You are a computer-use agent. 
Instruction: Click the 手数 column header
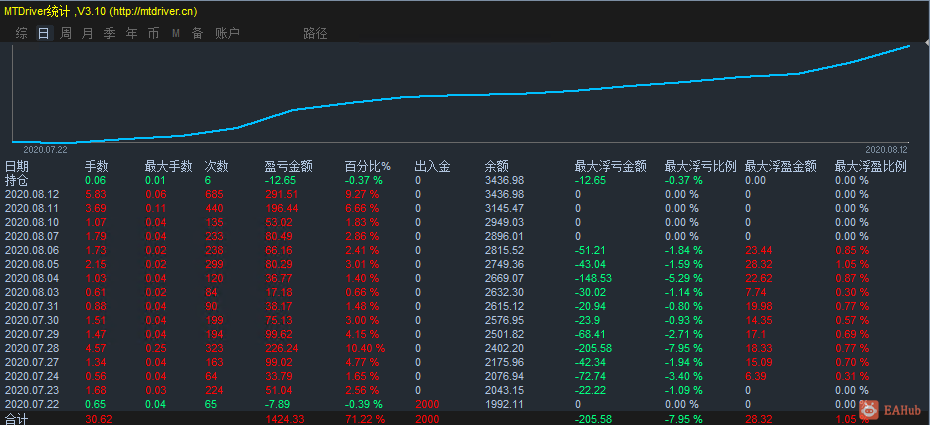click(x=97, y=167)
